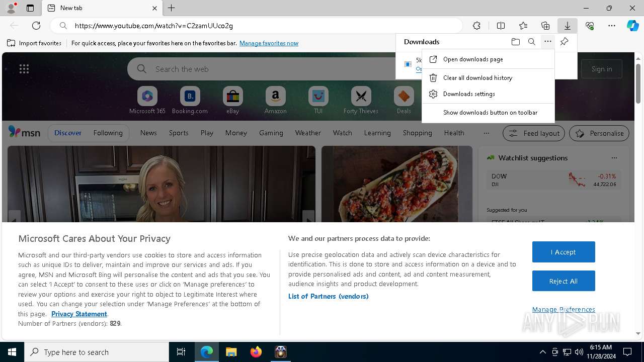Switch to the Discover tab
This screenshot has height=362, width=644.
[x=68, y=133]
